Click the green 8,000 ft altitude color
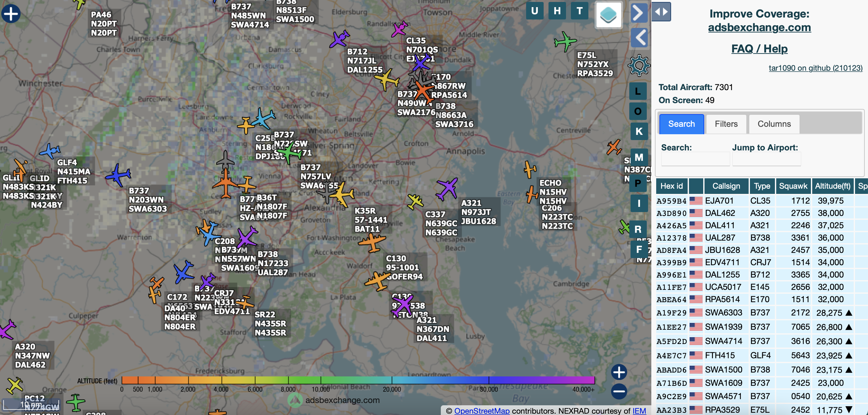Viewport: 868px width, 415px height. [x=288, y=380]
